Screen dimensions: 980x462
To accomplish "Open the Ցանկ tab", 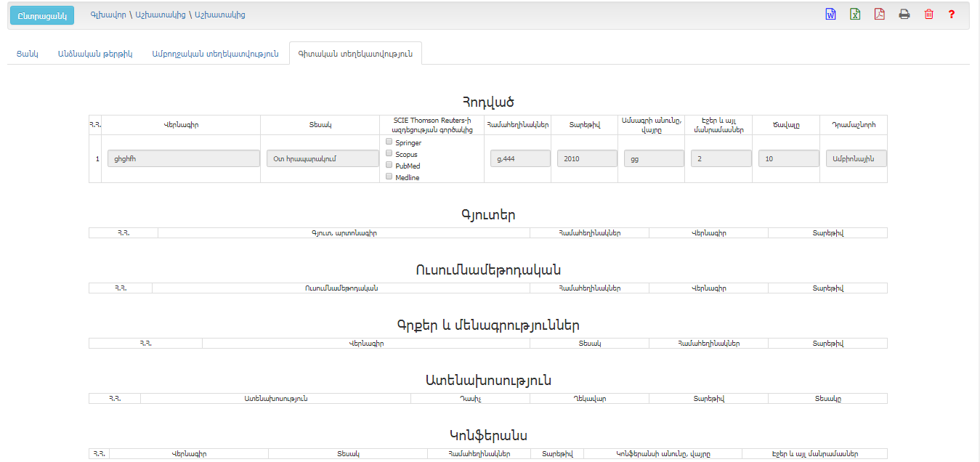I will tap(28, 54).
